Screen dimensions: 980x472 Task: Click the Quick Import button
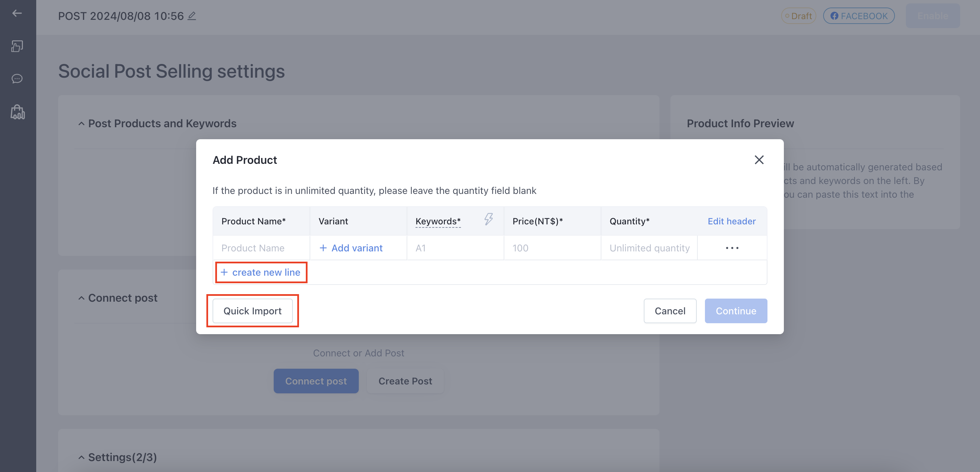pos(252,311)
